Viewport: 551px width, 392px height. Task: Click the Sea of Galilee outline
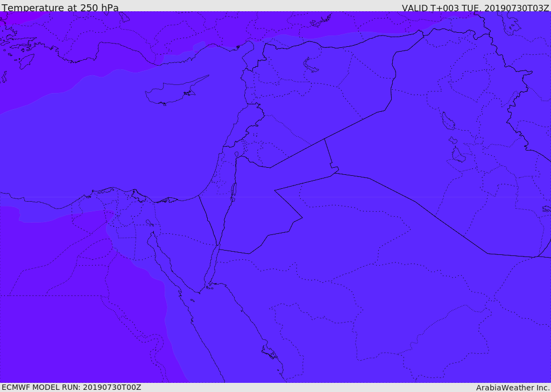point(237,154)
